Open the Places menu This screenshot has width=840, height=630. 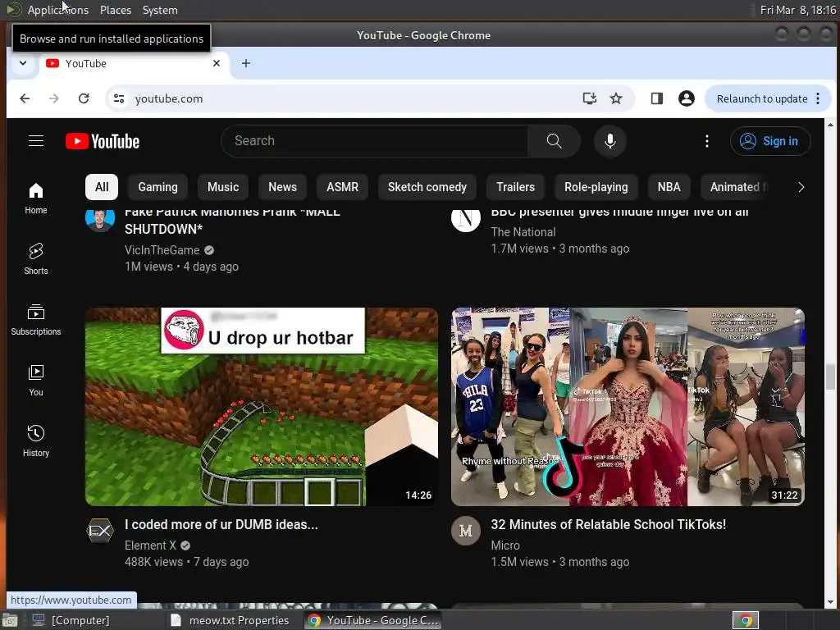115,10
